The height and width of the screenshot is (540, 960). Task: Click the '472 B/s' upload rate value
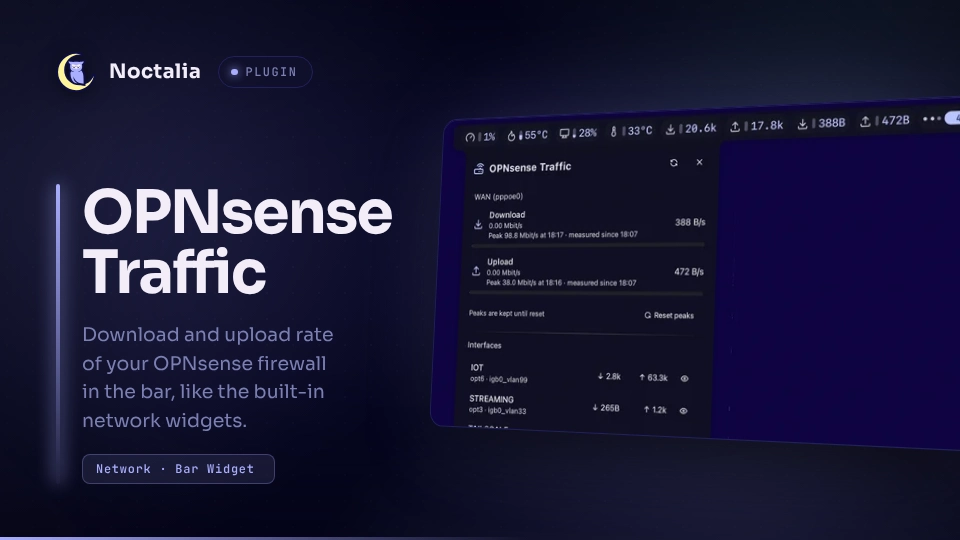click(x=689, y=271)
